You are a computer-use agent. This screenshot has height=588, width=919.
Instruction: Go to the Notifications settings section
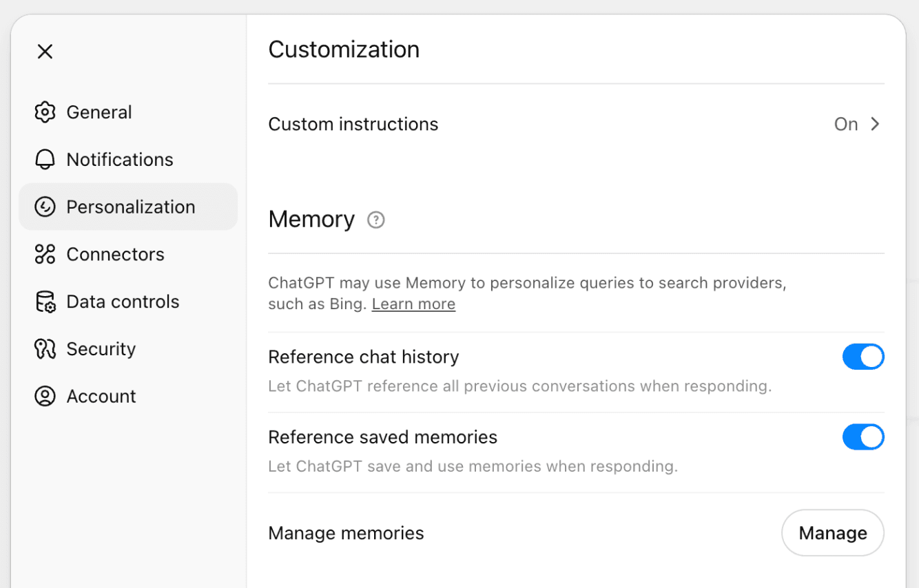click(119, 160)
